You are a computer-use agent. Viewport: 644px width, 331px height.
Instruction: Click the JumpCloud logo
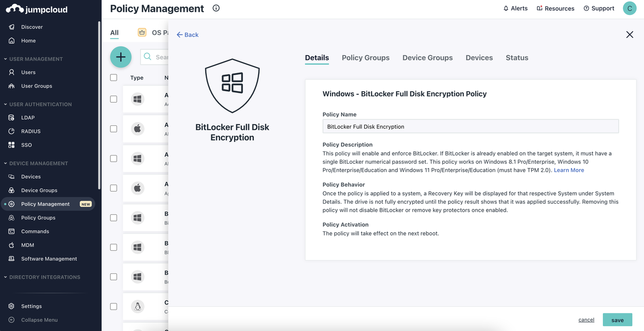click(x=37, y=9)
